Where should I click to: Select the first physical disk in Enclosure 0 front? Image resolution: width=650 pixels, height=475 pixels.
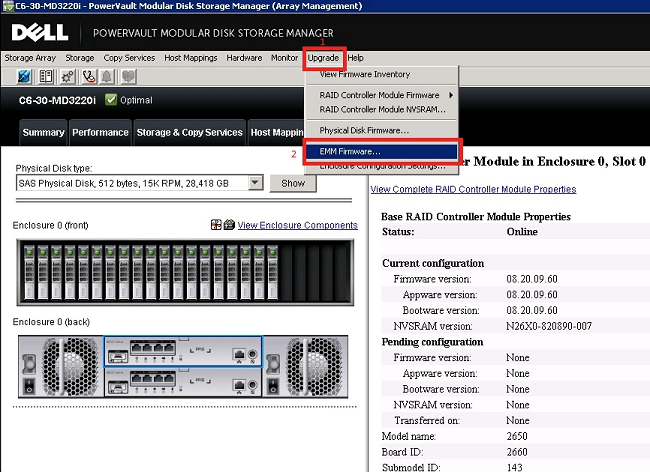(x=29, y=272)
